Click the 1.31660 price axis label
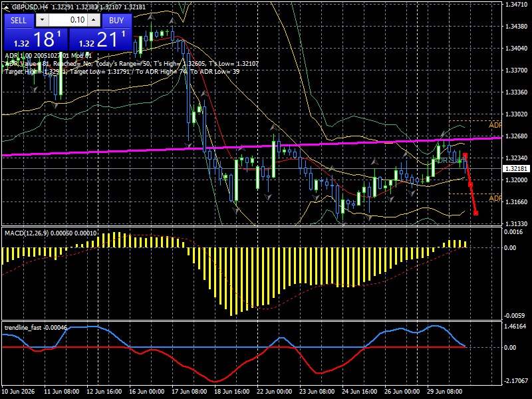532x399 pixels. (x=516, y=202)
